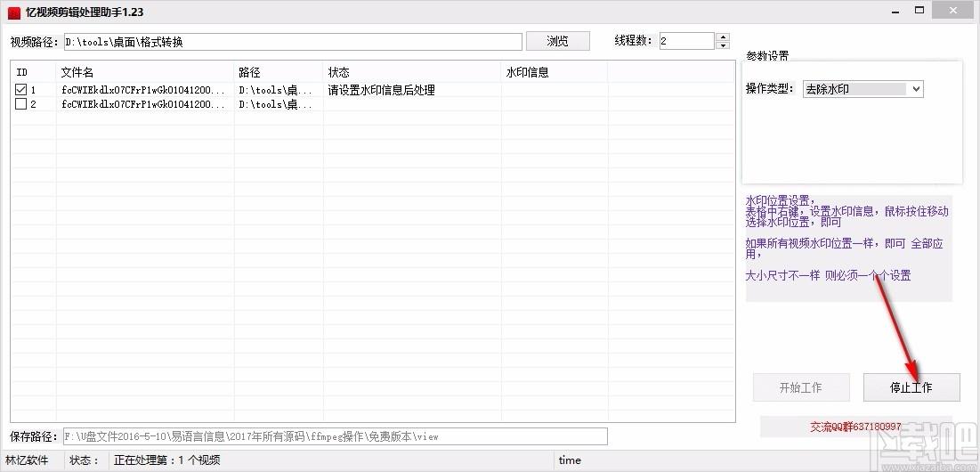Click the time status bar entry
This screenshot has height=472, width=980.
(570, 460)
